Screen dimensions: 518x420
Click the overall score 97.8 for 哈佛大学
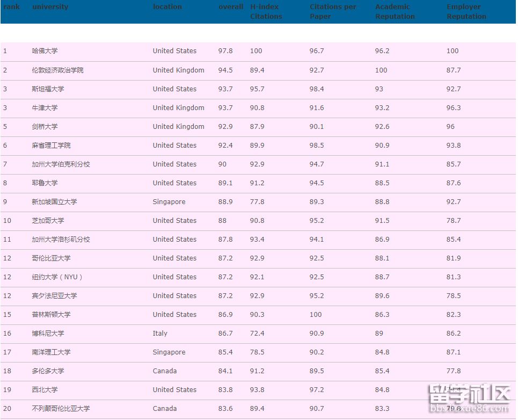tap(225, 51)
